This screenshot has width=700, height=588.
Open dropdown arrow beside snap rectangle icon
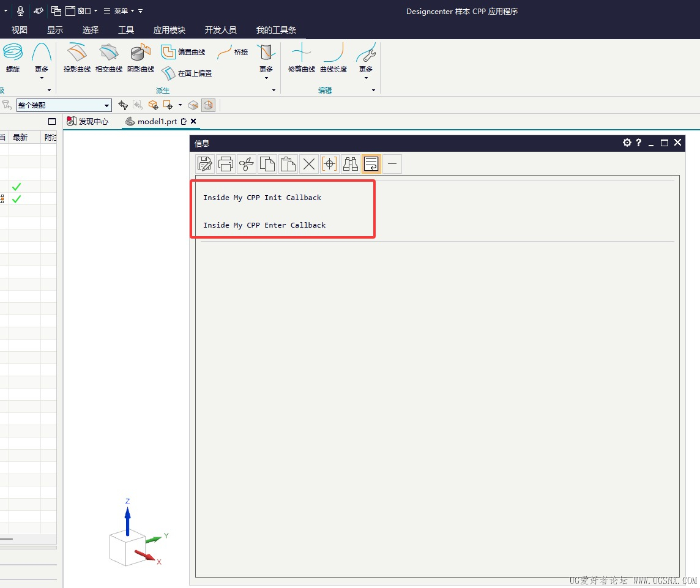pos(180,105)
